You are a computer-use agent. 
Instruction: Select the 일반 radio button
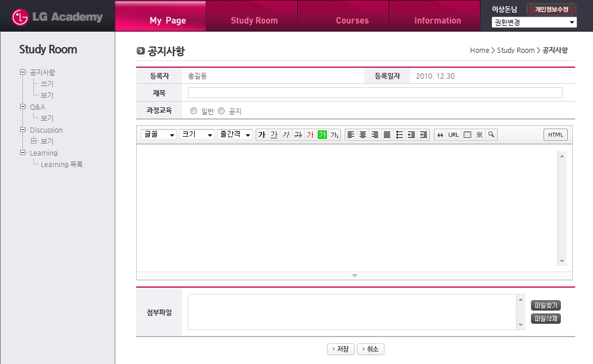pyautogui.click(x=194, y=111)
